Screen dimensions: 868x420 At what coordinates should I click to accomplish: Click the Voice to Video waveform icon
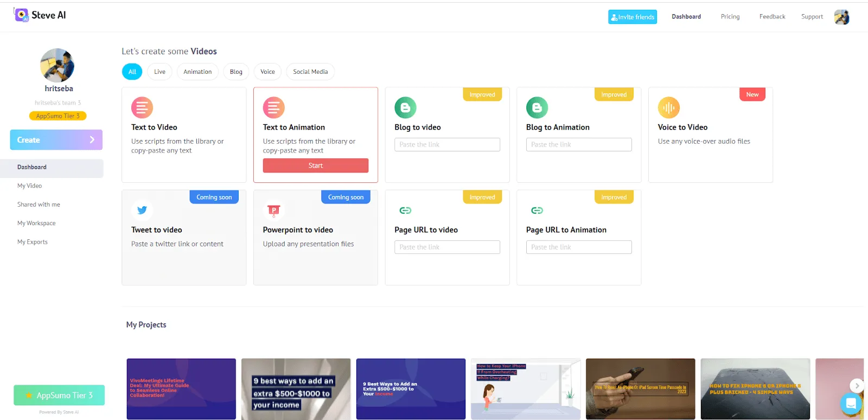click(669, 107)
